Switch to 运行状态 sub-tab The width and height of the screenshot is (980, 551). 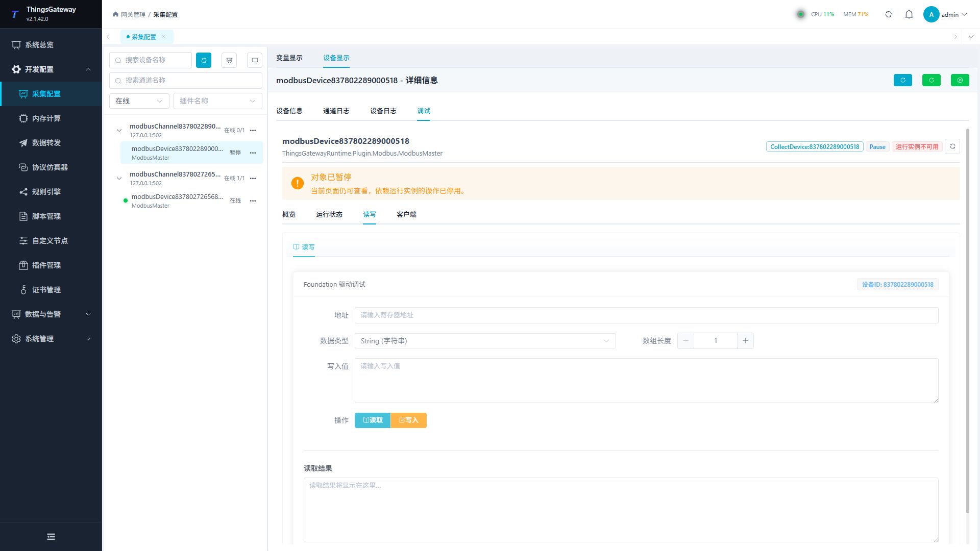(x=329, y=214)
